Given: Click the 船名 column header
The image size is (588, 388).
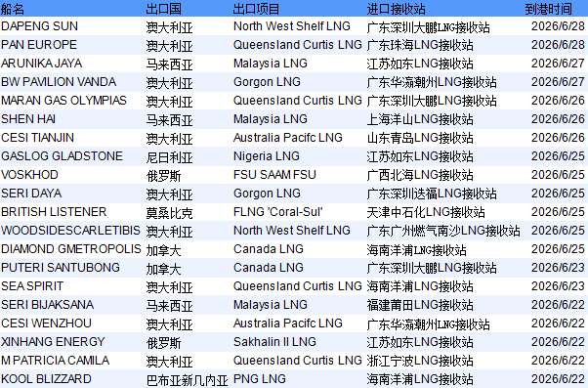Looking at the screenshot, I should click(x=13, y=8).
